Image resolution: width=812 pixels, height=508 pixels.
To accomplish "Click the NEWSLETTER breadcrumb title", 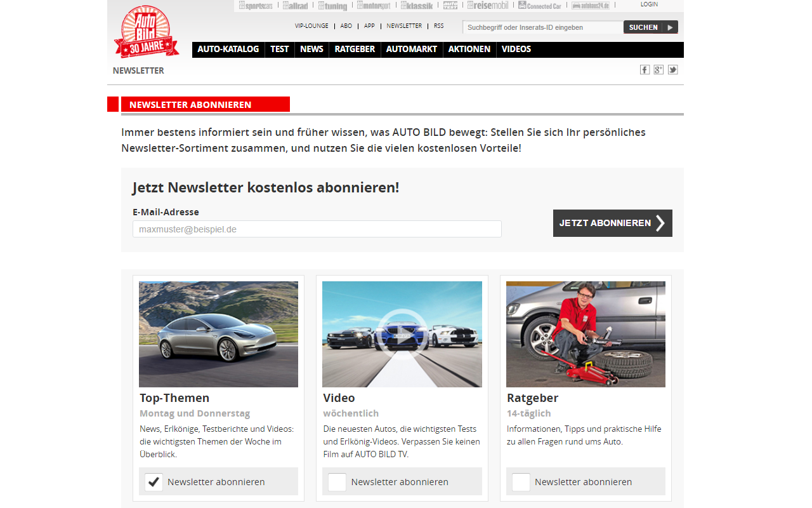I will pyautogui.click(x=138, y=70).
